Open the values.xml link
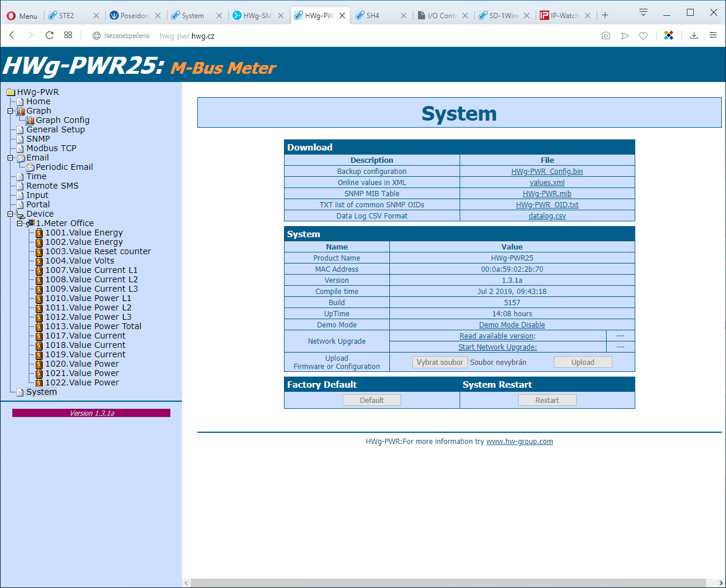The height and width of the screenshot is (588, 726). pyautogui.click(x=547, y=183)
